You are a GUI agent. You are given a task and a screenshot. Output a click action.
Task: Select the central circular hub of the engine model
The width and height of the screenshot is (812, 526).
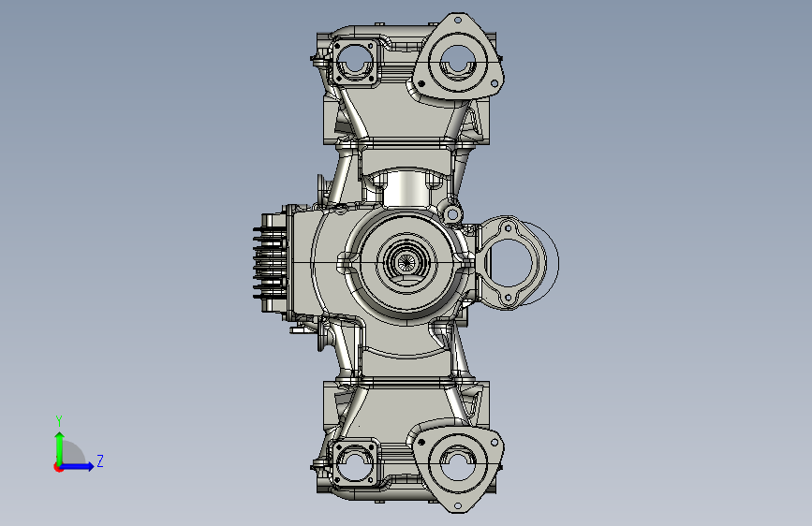[406, 262]
